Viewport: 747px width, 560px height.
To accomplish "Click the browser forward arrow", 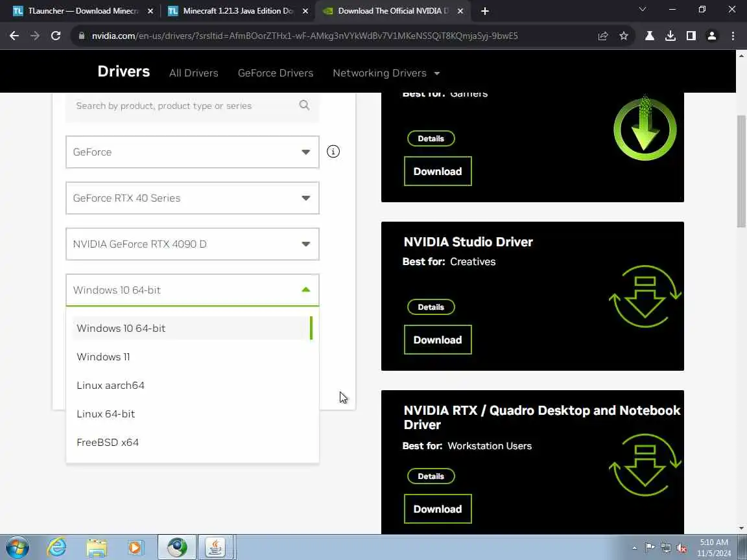I will coord(35,36).
